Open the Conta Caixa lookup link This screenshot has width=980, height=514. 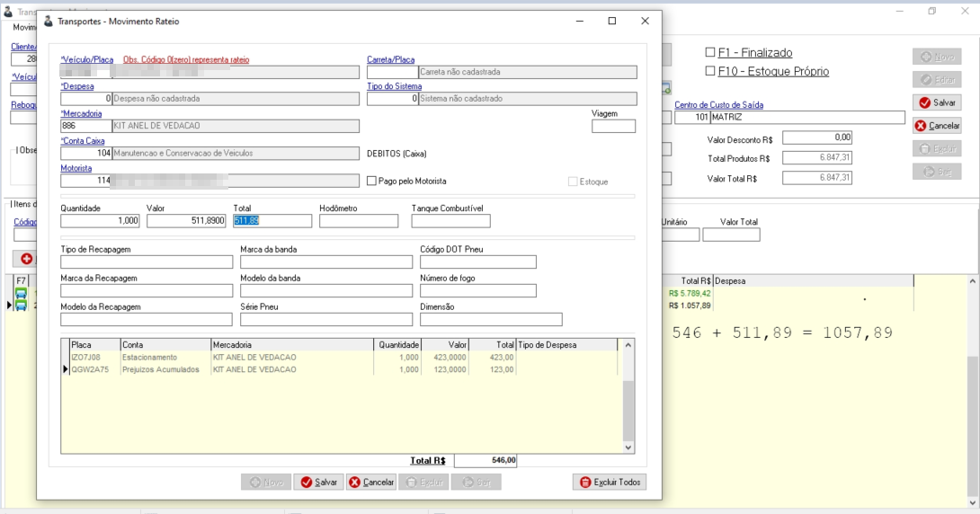(x=83, y=141)
